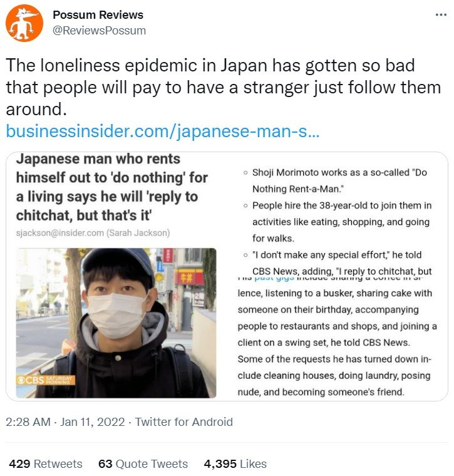Screen dimensions: 454x476
Task: Click the 'I don't make any special effort' bullet
Action: coord(342,263)
